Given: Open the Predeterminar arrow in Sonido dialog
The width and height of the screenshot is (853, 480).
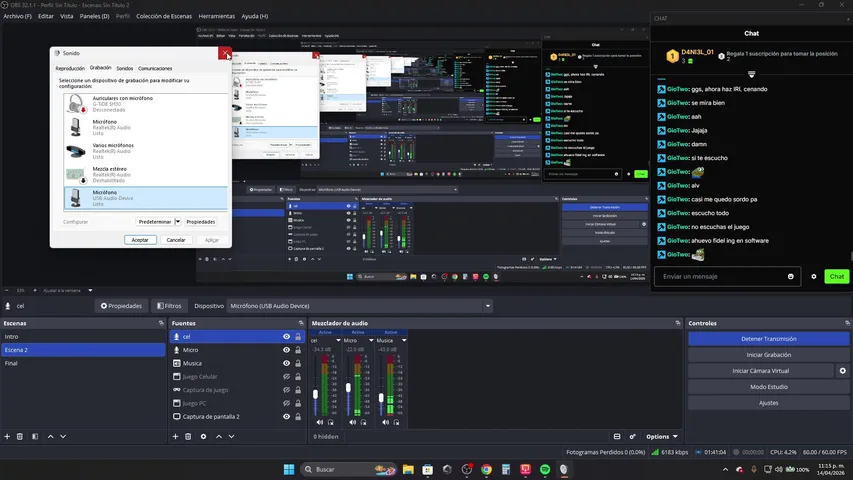Looking at the screenshot, I should click(x=178, y=222).
